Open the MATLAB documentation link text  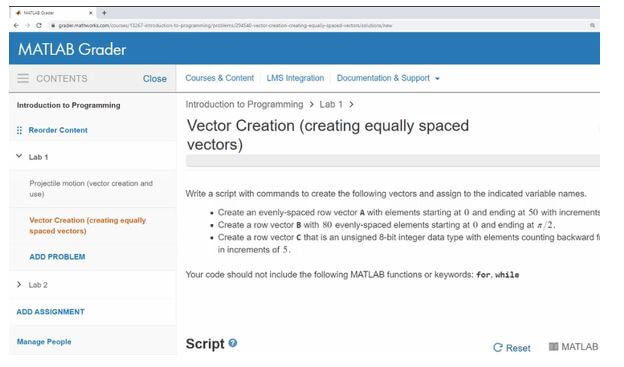579,347
